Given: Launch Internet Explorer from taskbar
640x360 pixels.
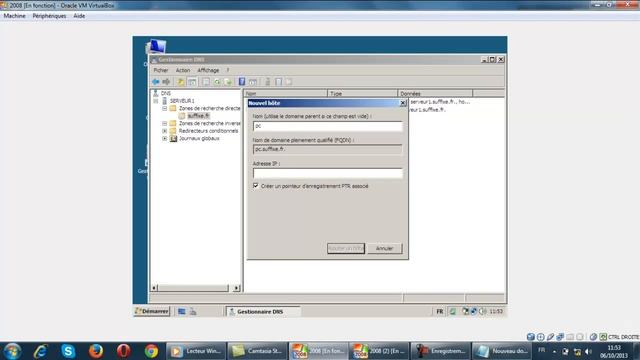Looking at the screenshot, I should pos(40,351).
